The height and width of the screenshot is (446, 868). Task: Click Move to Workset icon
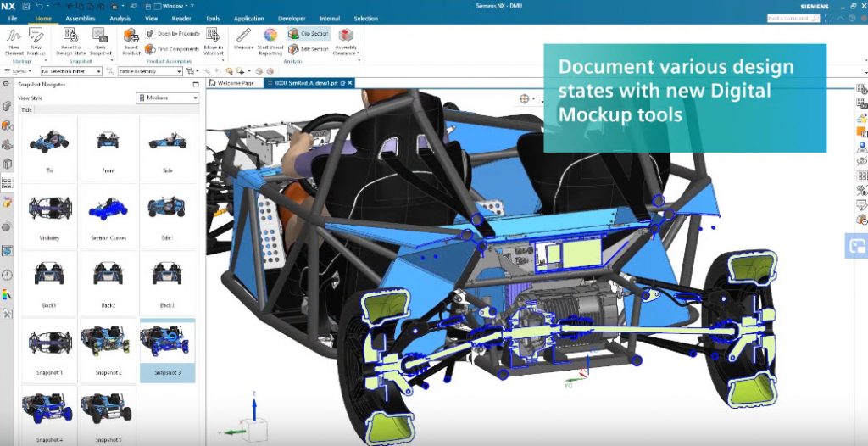[214, 40]
